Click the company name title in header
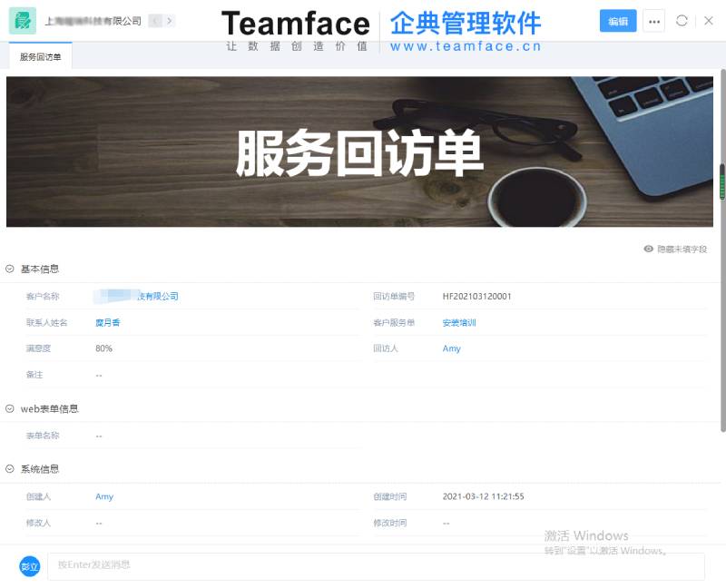This screenshot has height=588, width=726. [93, 21]
